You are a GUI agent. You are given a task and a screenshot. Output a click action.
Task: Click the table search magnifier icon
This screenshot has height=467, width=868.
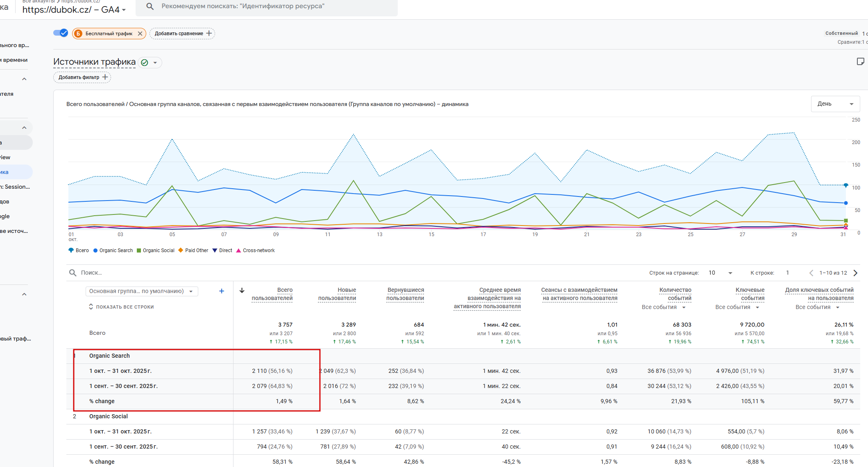pos(73,273)
